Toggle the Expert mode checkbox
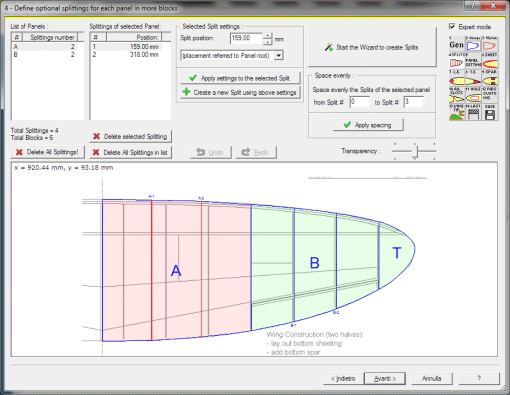This screenshot has width=510, height=395. coord(452,27)
